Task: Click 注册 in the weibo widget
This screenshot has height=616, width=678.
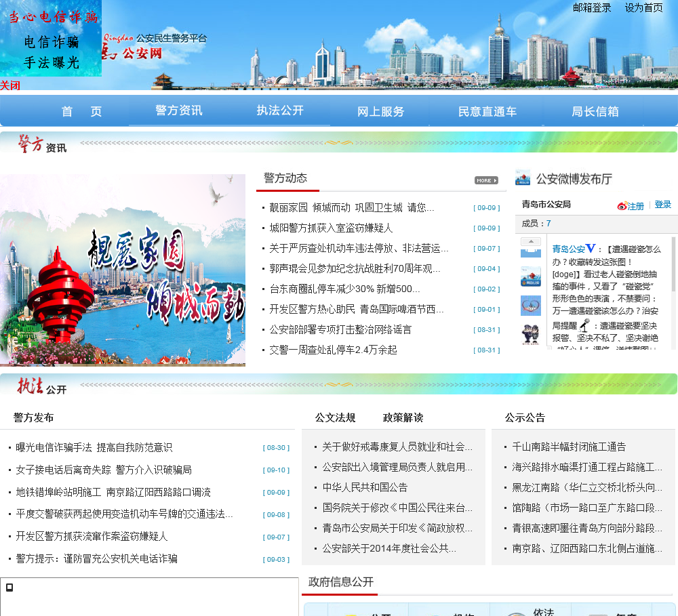Action: point(636,206)
